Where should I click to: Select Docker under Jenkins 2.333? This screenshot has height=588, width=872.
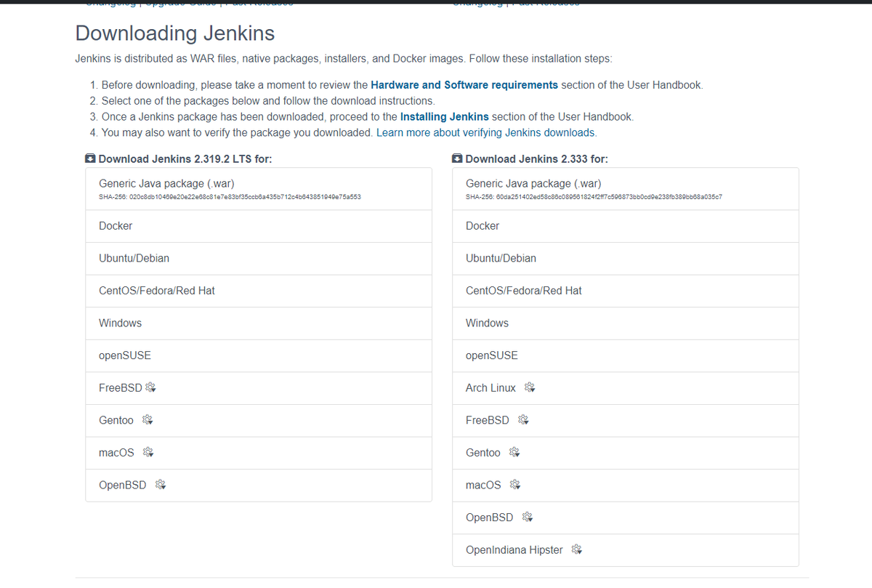(626, 226)
